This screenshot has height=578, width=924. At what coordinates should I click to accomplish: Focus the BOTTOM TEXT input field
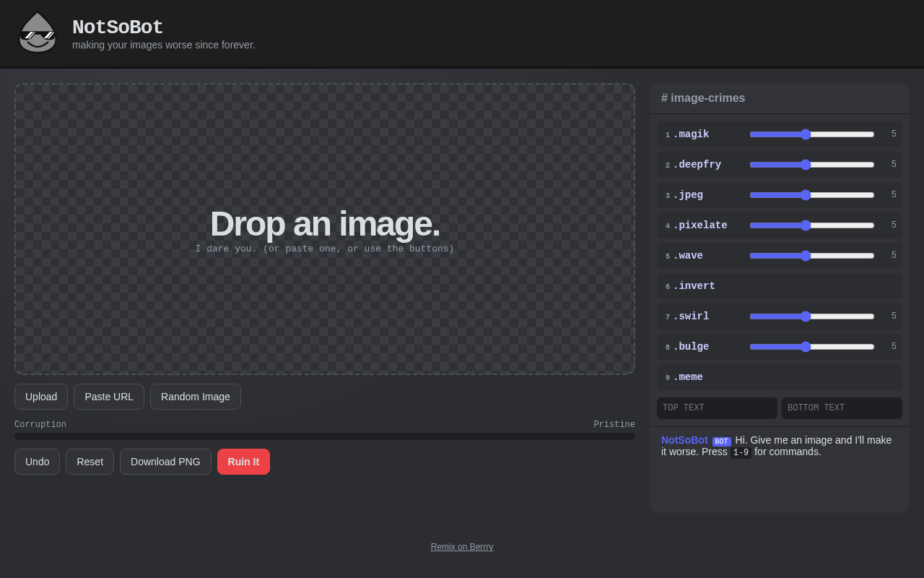tap(842, 408)
